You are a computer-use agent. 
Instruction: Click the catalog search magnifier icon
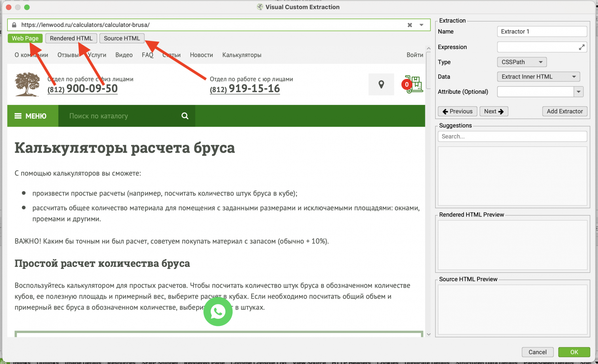point(185,116)
